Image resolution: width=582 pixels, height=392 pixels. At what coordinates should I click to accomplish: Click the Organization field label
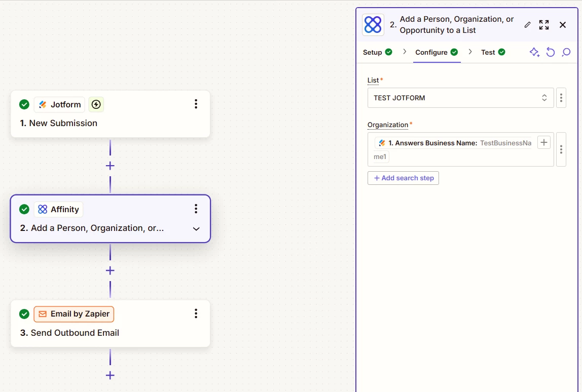click(x=387, y=125)
